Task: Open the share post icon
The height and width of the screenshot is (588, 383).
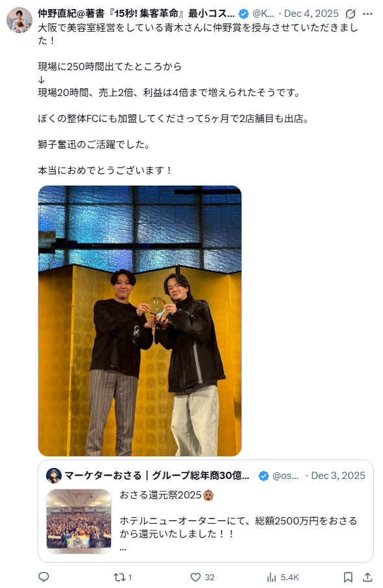Action: [367, 577]
